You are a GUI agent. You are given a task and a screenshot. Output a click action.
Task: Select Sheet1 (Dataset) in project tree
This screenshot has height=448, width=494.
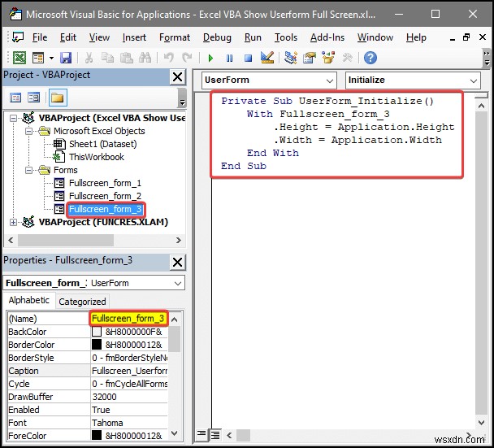click(102, 144)
